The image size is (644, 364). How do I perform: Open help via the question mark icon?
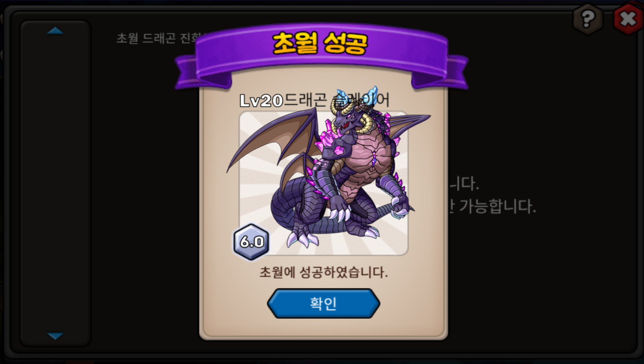coord(588,18)
